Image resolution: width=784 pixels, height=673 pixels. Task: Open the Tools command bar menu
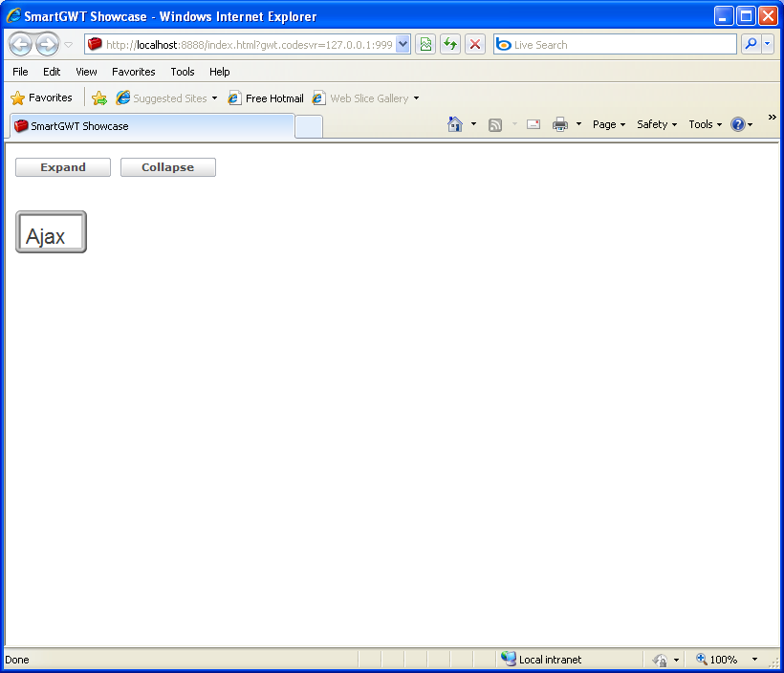(705, 124)
